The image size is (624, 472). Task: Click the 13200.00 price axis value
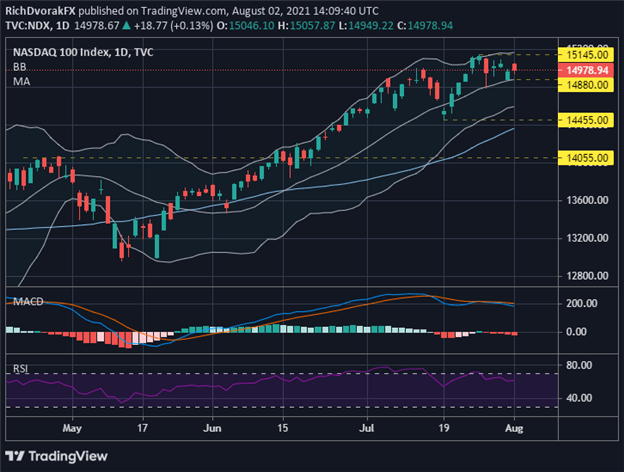pos(587,238)
